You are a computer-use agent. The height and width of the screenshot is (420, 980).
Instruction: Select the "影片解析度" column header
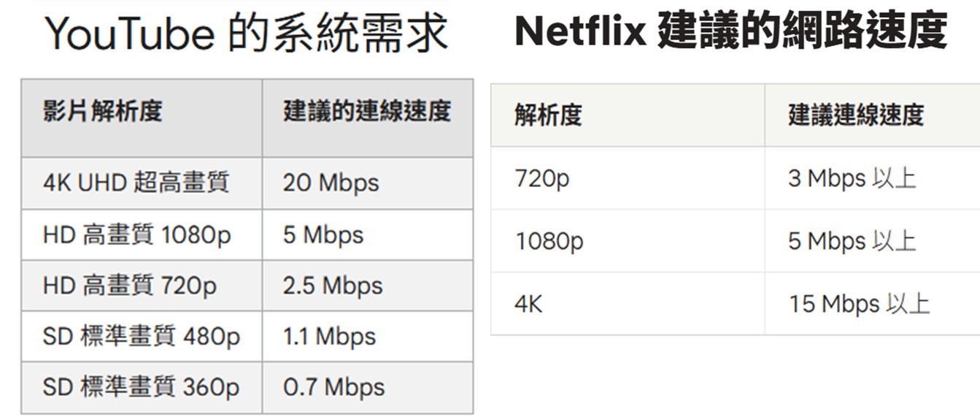click(x=102, y=112)
